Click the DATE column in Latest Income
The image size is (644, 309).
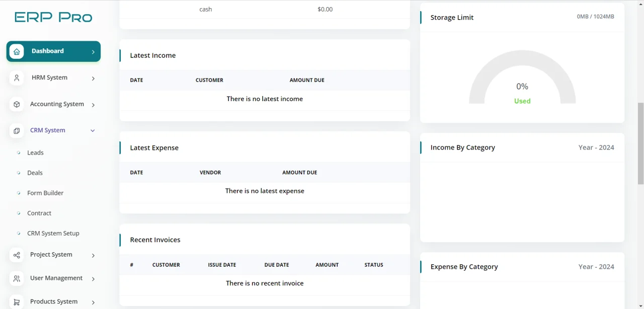[x=136, y=80]
